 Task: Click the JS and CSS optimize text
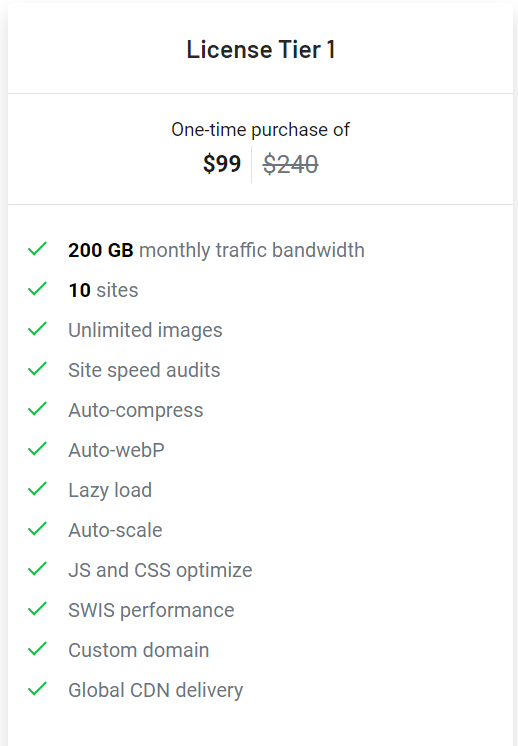[x=160, y=570]
